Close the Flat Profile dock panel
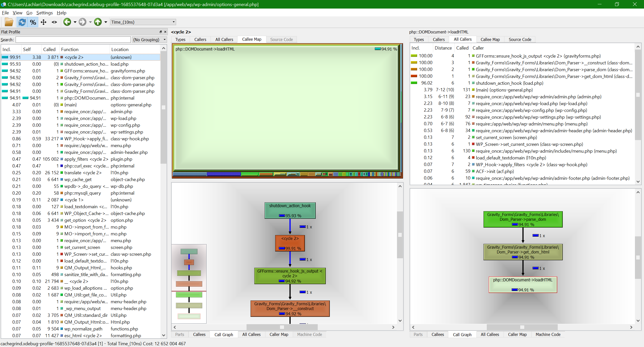The image size is (644, 347). click(165, 32)
